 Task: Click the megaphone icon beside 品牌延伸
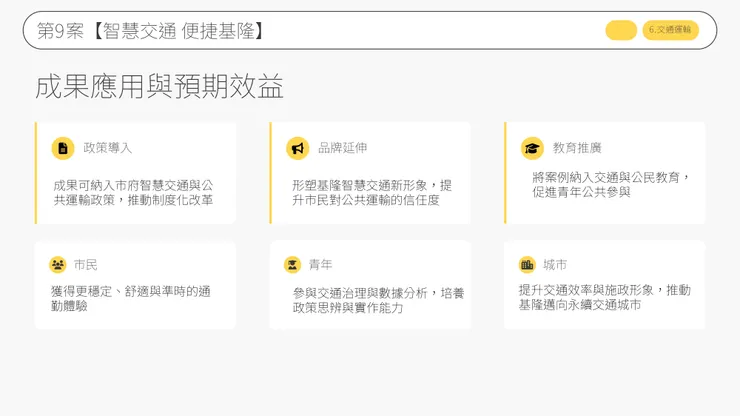(x=297, y=148)
